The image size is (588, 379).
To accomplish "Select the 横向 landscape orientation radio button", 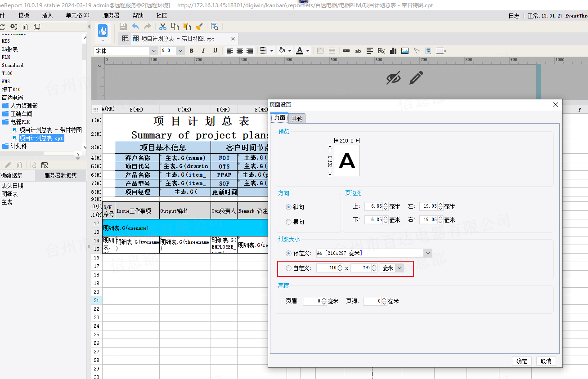I will click(x=289, y=222).
